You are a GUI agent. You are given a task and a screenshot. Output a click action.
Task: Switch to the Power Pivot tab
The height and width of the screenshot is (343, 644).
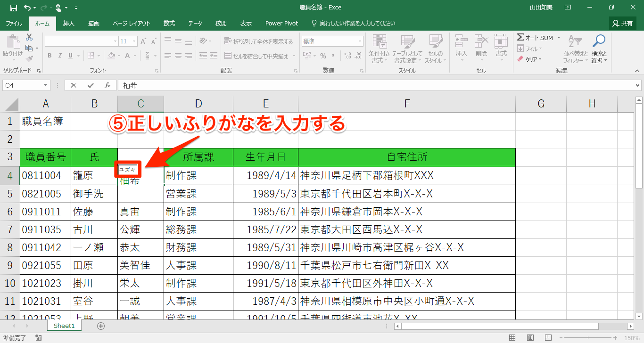tap(282, 23)
